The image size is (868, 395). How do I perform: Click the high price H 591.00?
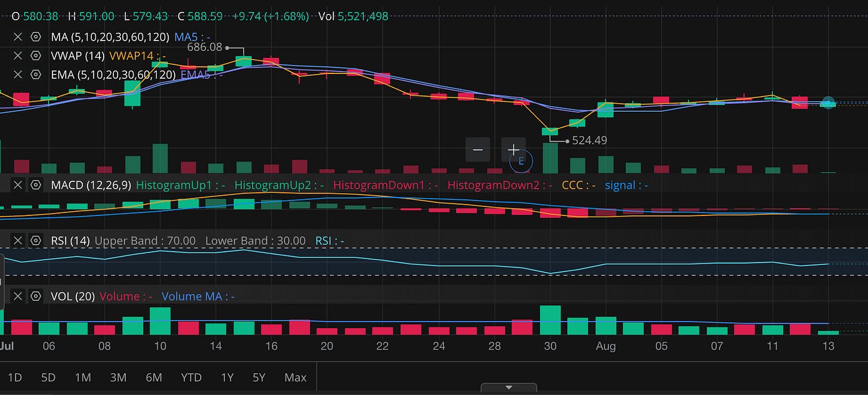click(92, 16)
